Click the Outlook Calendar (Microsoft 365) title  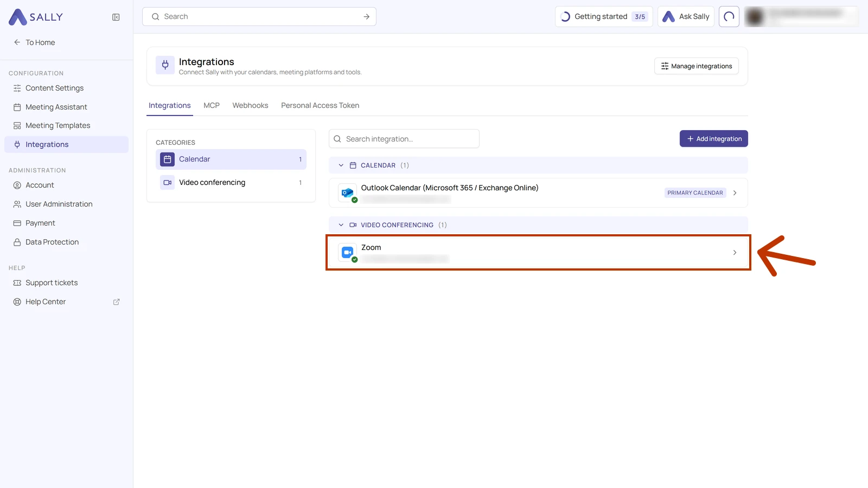click(450, 188)
